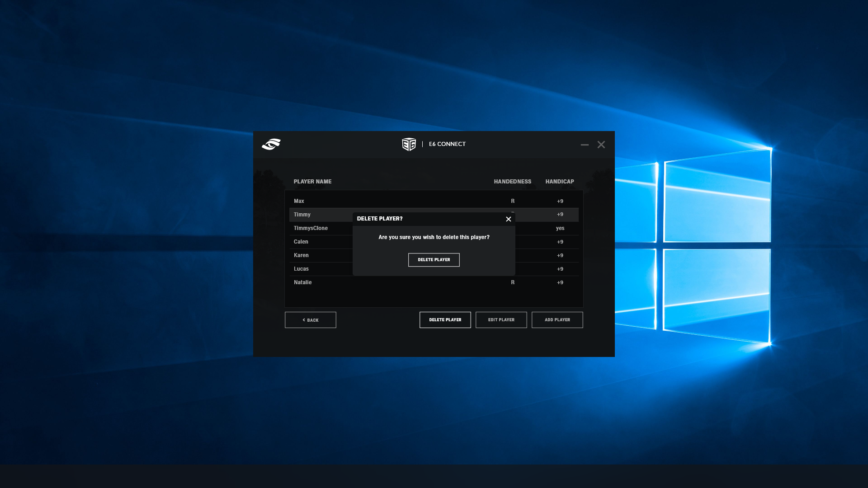868x488 pixels.
Task: Close the E6 Connect window
Action: 601,145
